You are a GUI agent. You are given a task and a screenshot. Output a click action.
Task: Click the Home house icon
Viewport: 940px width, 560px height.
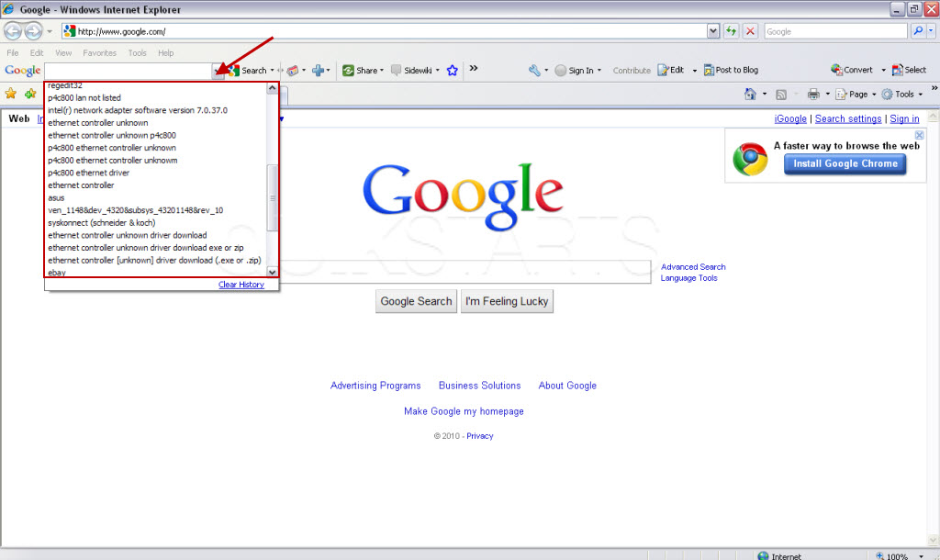click(x=750, y=95)
